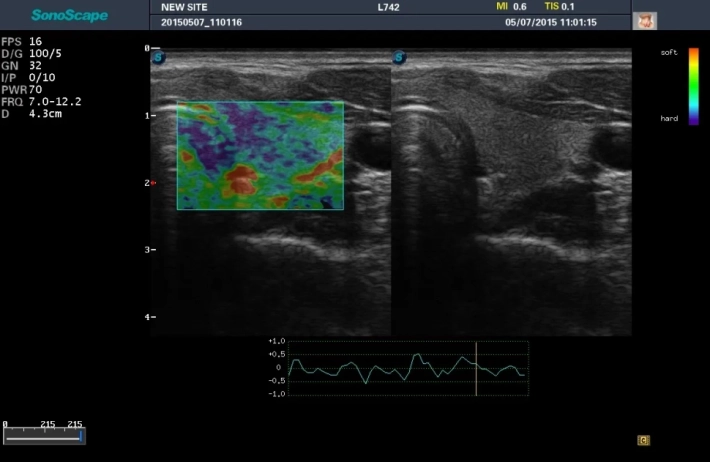This screenshot has height=462, width=710.
Task: Click the strain curve graph
Action: pyautogui.click(x=400, y=368)
